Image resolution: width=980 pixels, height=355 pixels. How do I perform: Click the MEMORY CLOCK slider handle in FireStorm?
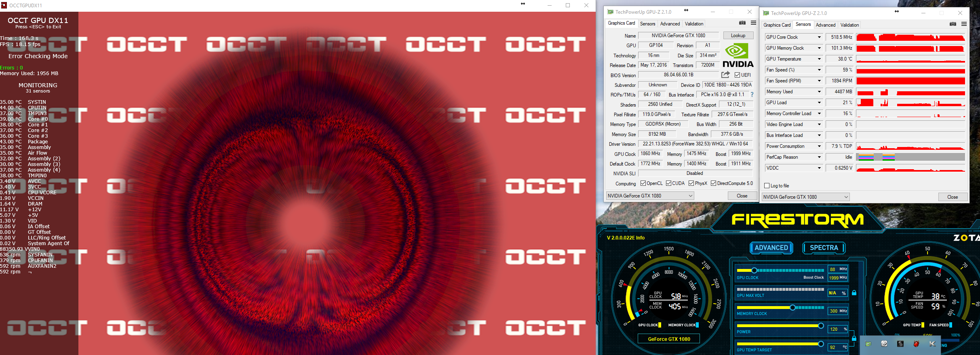pos(792,308)
